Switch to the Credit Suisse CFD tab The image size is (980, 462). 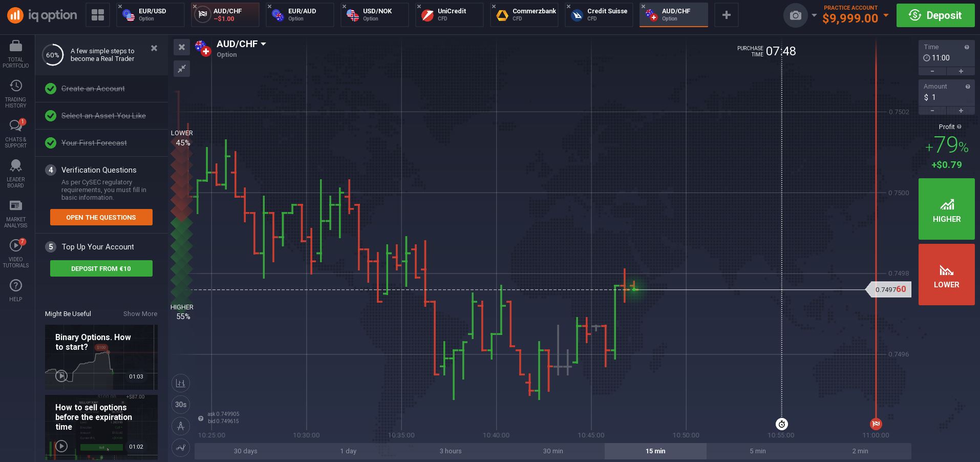[x=599, y=15]
